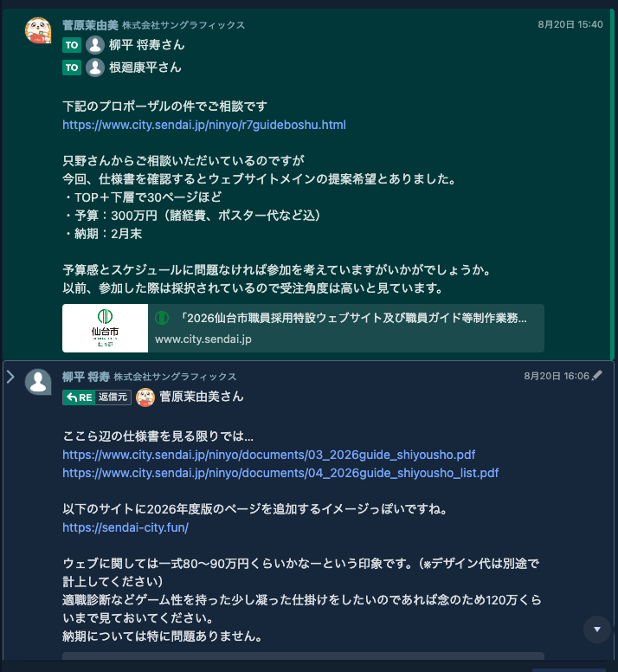Click the 8月20日 15:40 timestamp

tap(570, 24)
